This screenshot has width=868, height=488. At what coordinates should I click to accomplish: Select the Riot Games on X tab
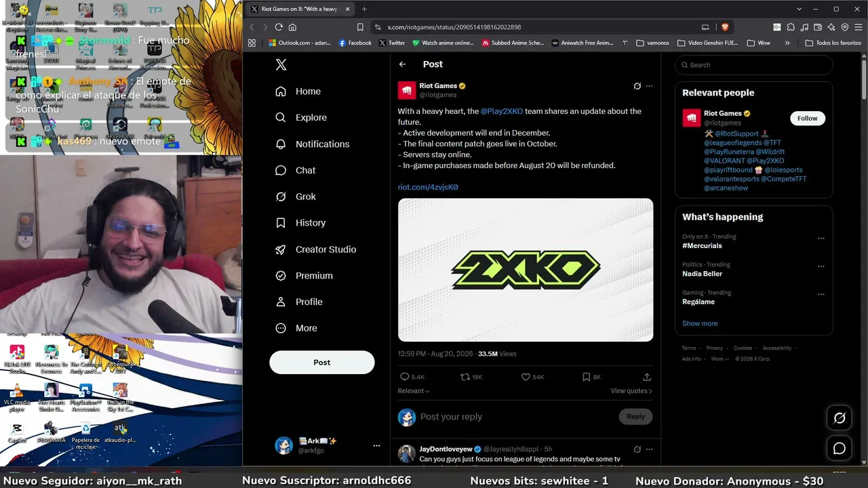click(298, 9)
